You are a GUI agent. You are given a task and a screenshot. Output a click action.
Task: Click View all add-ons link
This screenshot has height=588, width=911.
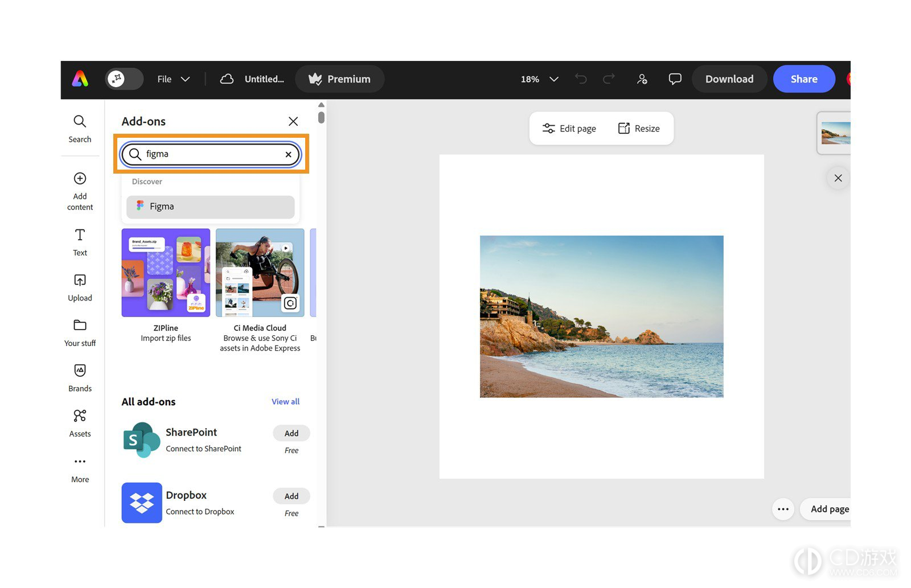coord(285,402)
